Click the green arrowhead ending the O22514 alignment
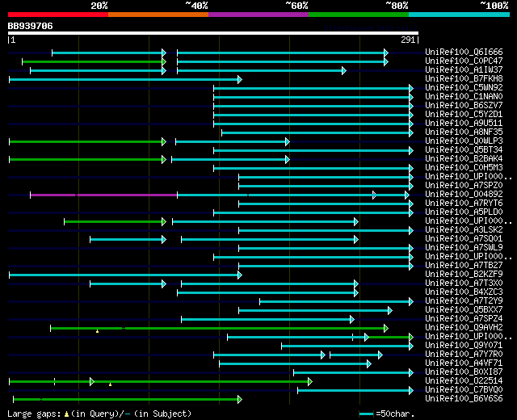Image resolution: width=517 pixels, height=420 pixels. click(310, 382)
